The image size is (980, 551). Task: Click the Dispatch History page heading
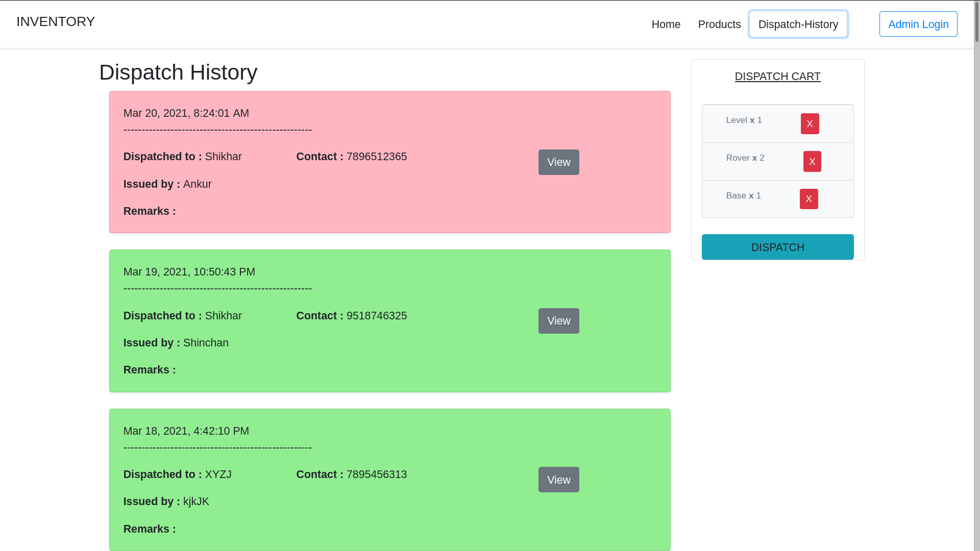(178, 72)
